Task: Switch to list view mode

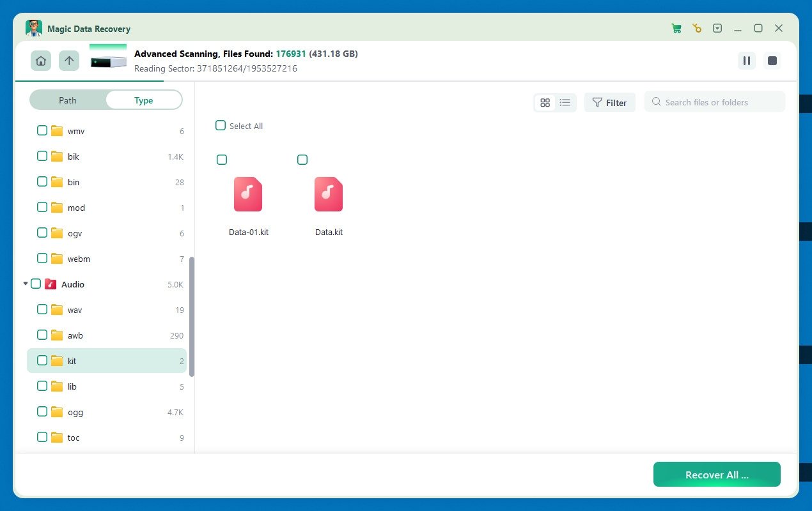Action: pos(565,102)
